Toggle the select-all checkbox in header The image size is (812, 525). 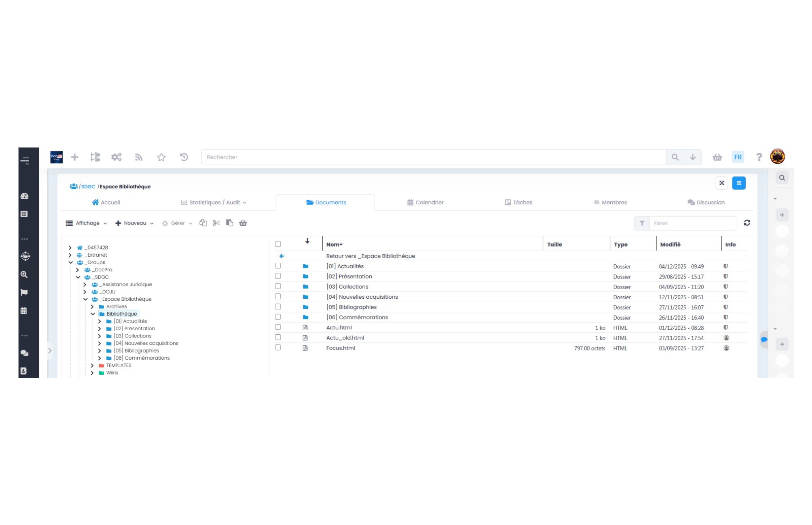tap(278, 244)
